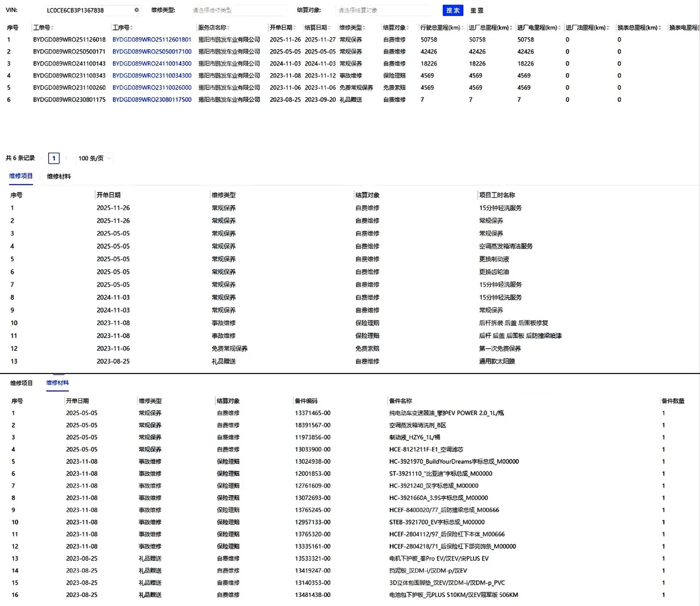Open the 维修类型 filter dropdown

click(x=238, y=10)
